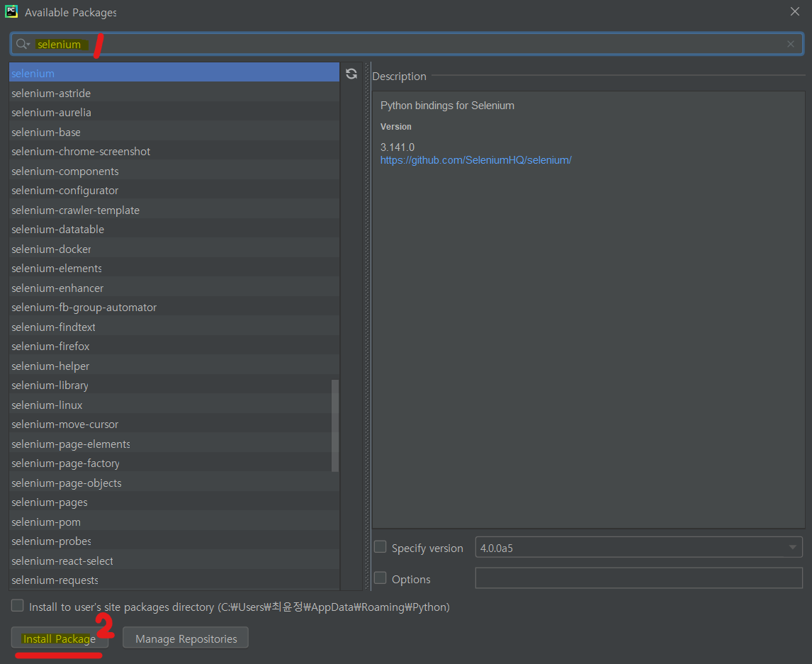Select selenium-chrome-screenshot package
The height and width of the screenshot is (664, 812).
pos(174,151)
